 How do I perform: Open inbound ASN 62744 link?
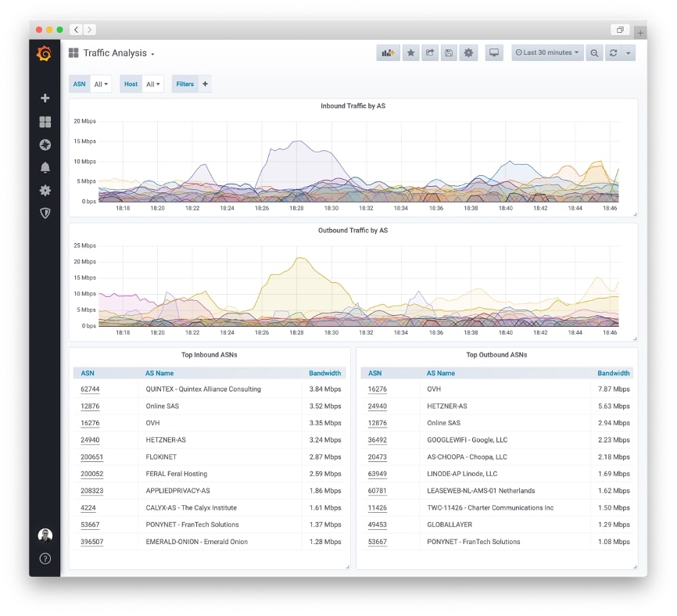pos(90,389)
